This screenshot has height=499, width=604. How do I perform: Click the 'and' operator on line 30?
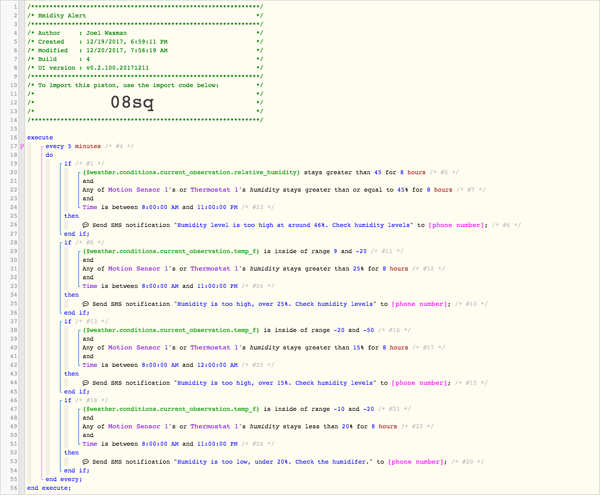pos(88,260)
